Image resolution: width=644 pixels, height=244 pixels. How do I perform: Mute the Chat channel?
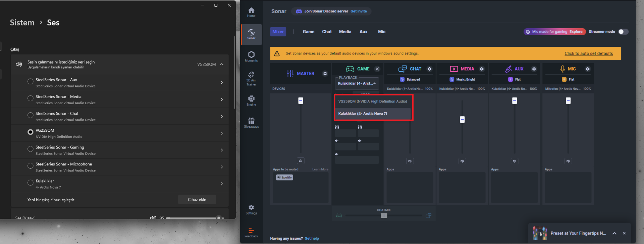click(x=410, y=161)
